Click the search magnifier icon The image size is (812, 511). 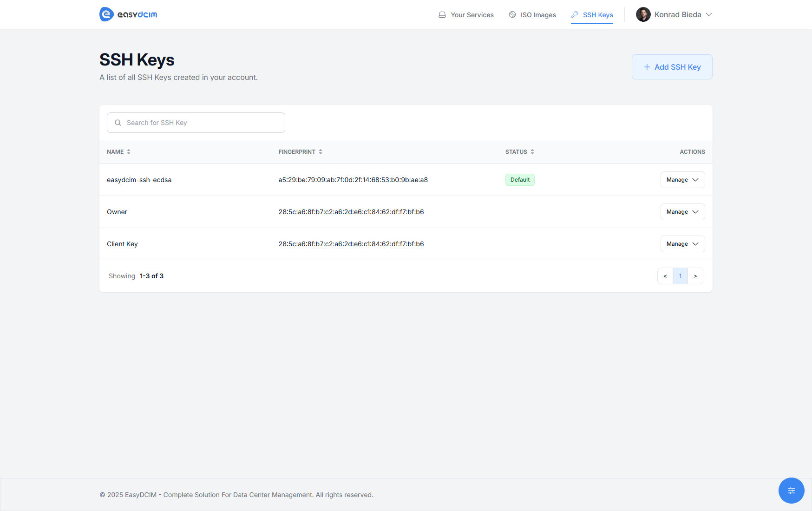click(118, 123)
